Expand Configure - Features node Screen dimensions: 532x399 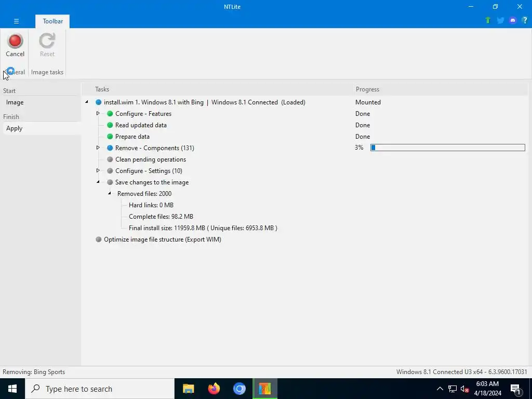tap(98, 113)
